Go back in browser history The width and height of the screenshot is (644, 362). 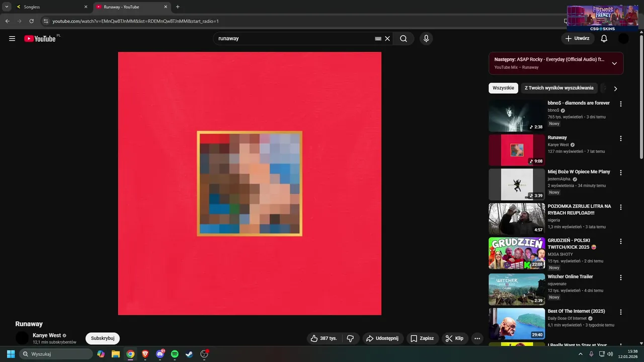pyautogui.click(x=8, y=21)
